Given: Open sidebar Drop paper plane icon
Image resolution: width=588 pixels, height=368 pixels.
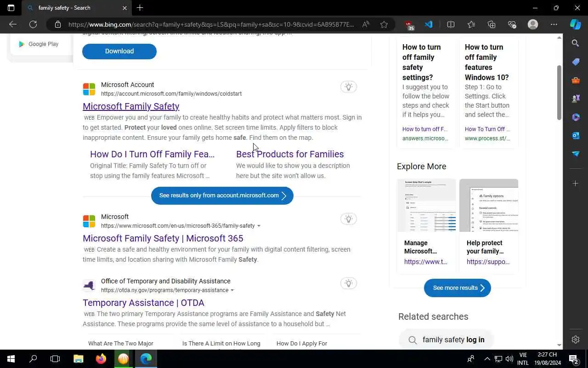Looking at the screenshot, I should [576, 154].
